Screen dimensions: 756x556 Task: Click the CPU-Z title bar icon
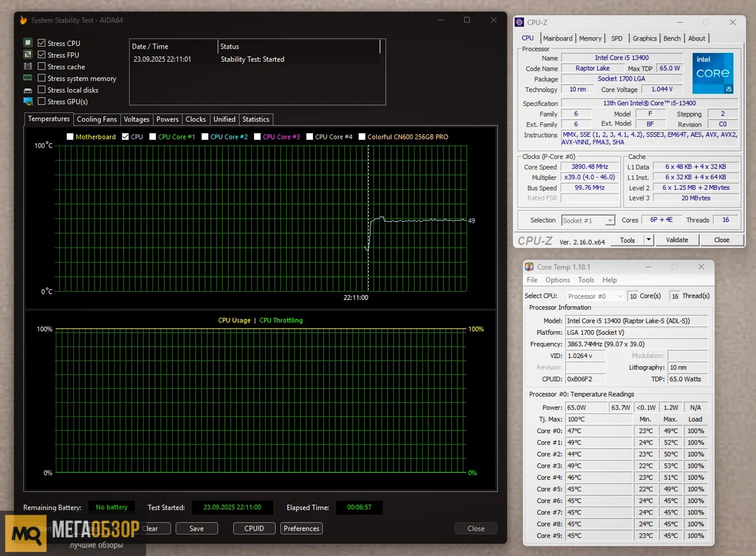point(520,22)
